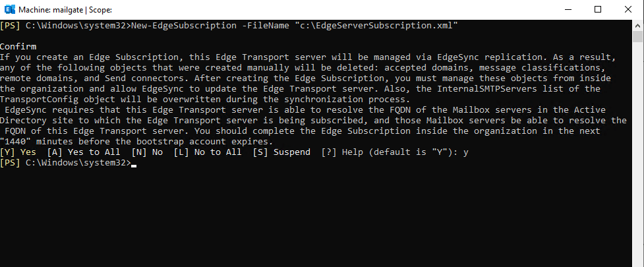Maximize the mailgate shell window
This screenshot has height=267, width=644.
point(598,9)
